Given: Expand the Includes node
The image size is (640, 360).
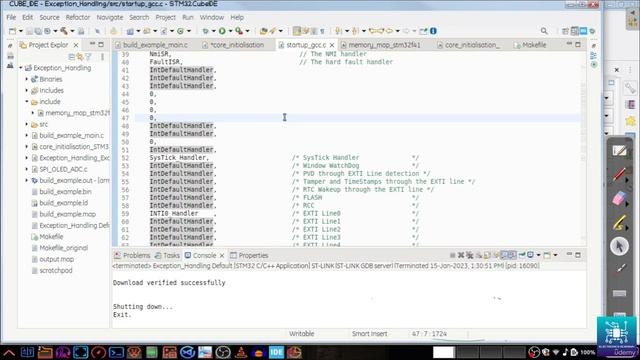Looking at the screenshot, I should [x=27, y=90].
